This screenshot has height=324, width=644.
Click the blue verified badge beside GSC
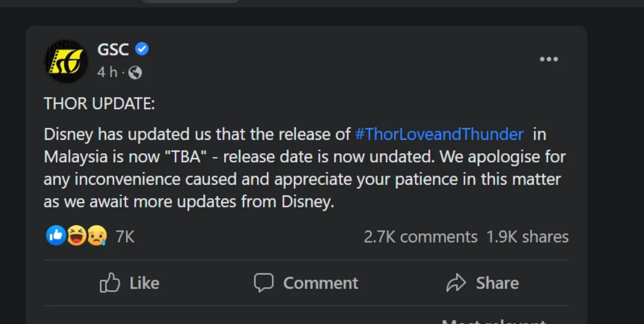click(142, 49)
